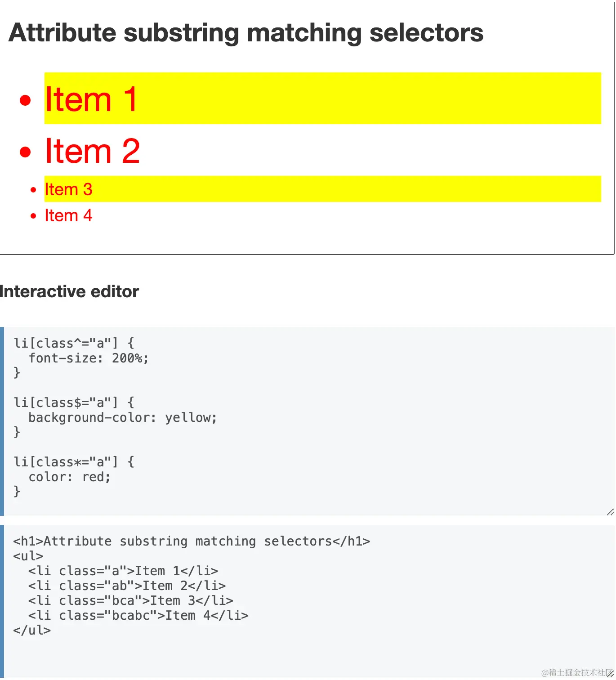Click the class="bca" Item 3 HTML line

[x=131, y=600]
